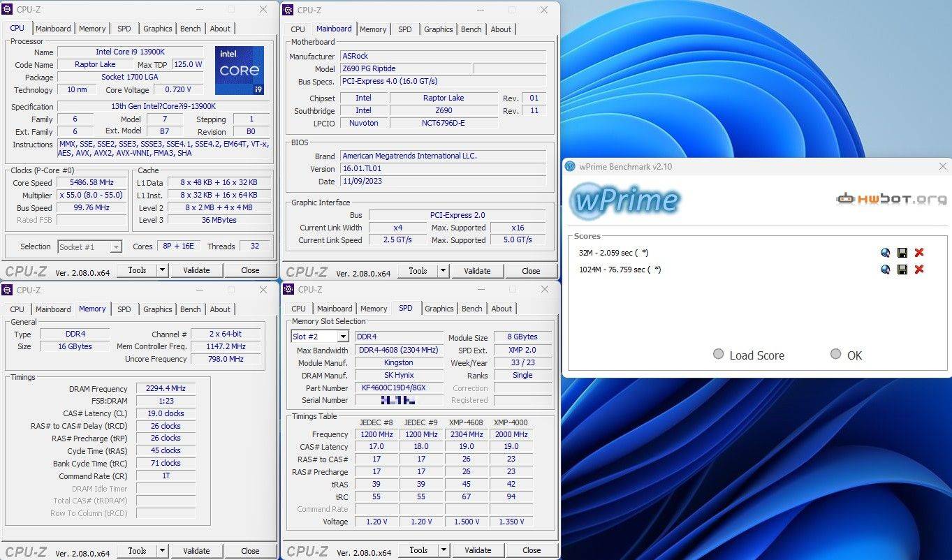Click CPU-Z app icon in CPU window title bar
Viewport: 952px width, 560px height.
(x=8, y=9)
